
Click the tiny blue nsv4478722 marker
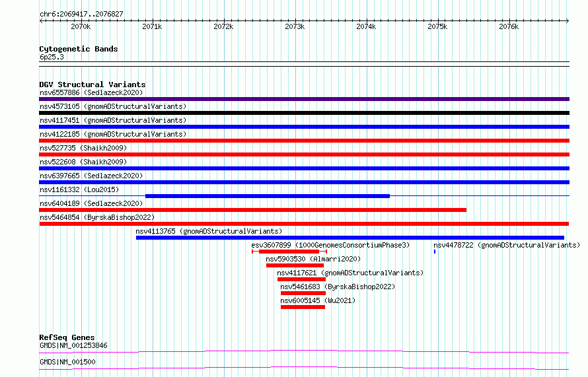point(435,252)
